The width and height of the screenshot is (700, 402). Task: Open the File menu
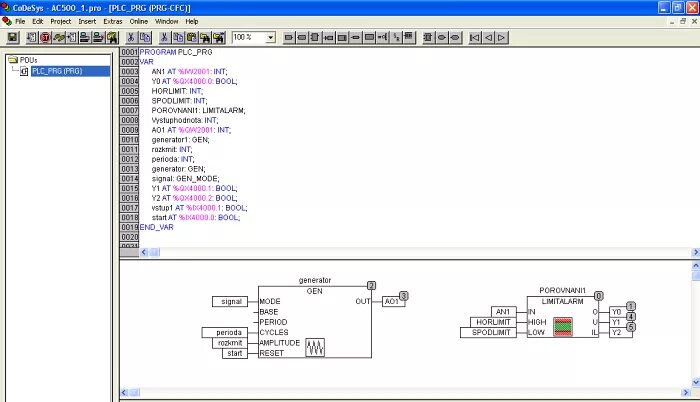[x=20, y=21]
